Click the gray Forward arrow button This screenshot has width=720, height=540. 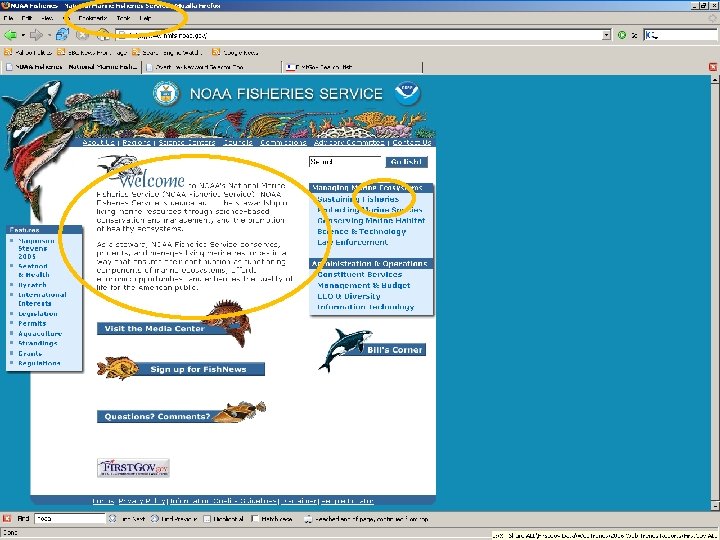pyautogui.click(x=36, y=35)
